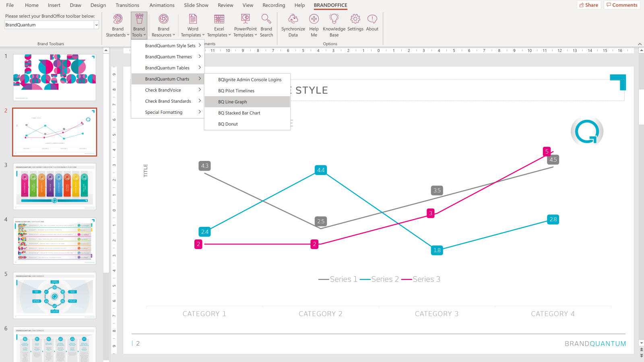Open PowerPoint Templates icon
644x362 pixels.
pyautogui.click(x=245, y=19)
